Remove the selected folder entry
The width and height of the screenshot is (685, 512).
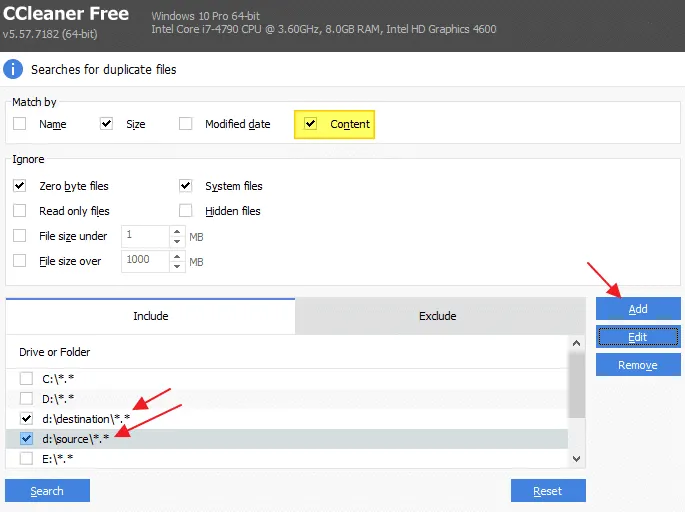coord(638,365)
